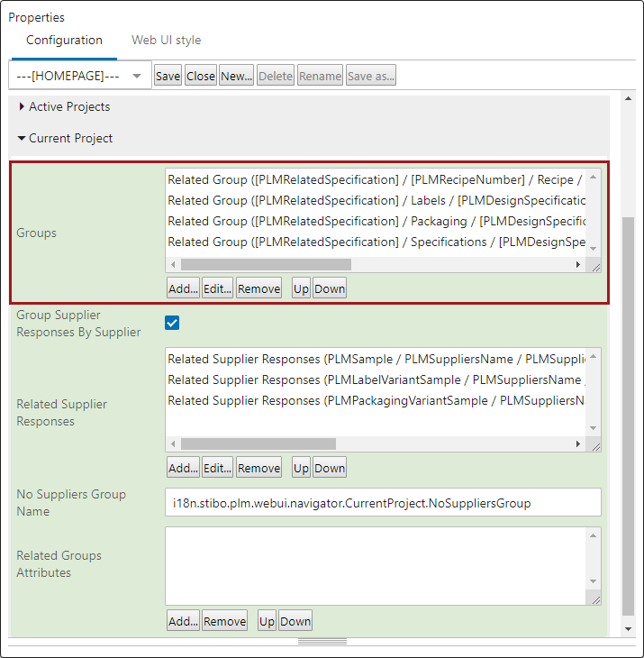
Task: Switch to the Configuration tab
Action: 64,41
